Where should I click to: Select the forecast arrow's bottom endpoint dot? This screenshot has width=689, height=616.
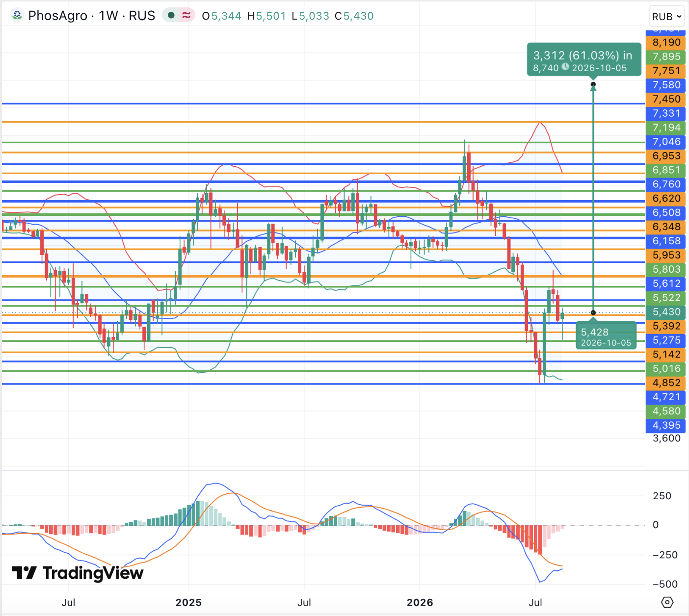(x=593, y=312)
